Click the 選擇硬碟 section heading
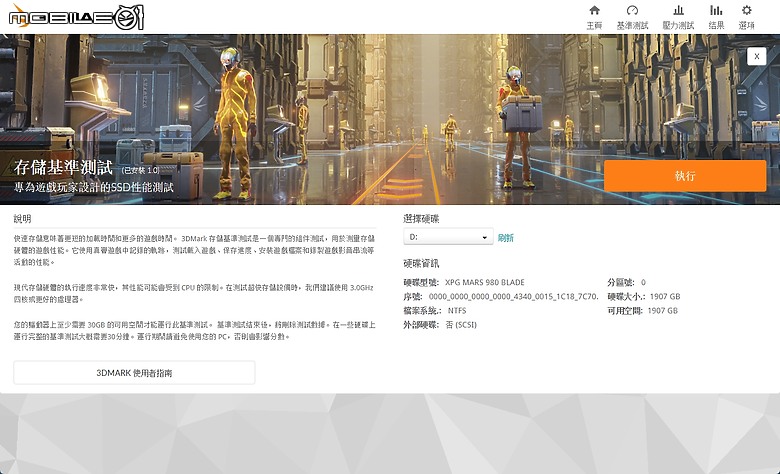780x474 pixels. coord(421,219)
